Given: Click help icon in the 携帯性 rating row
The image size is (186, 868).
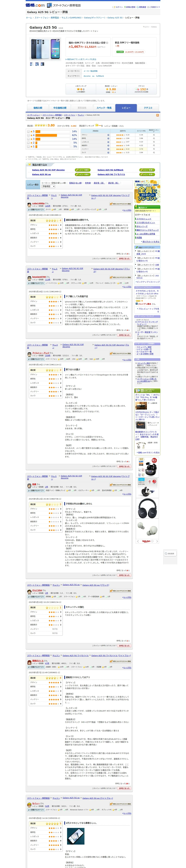Looking at the screenshot, I should pos(108,138).
